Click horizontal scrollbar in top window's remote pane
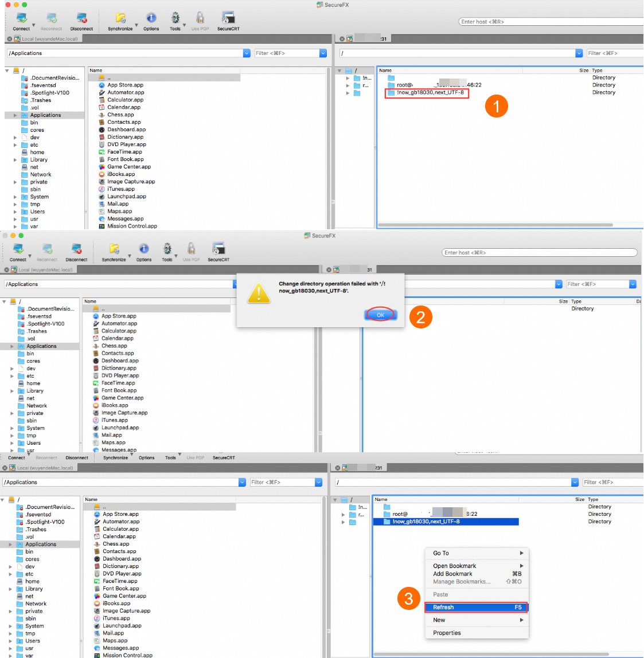The image size is (644, 658). (x=495, y=225)
